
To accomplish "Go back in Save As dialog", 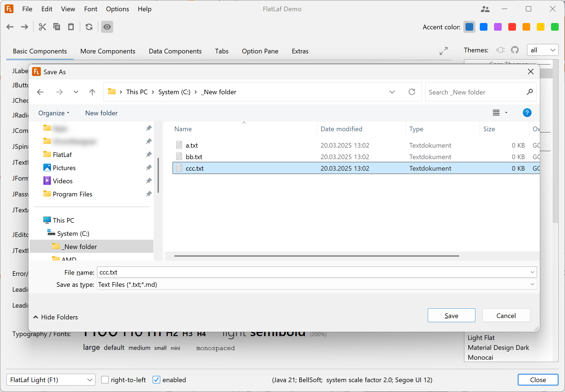I will [x=40, y=92].
